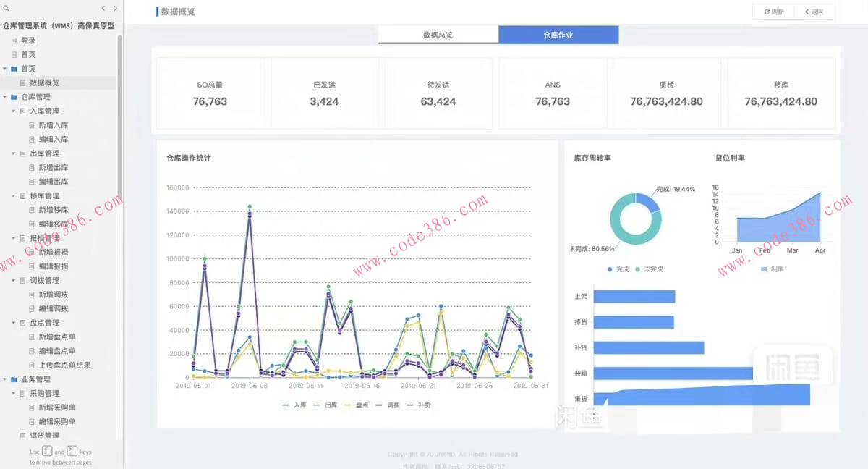Click the blue 业务管理 folder icon
This screenshot has height=469, width=868.
coord(14,379)
